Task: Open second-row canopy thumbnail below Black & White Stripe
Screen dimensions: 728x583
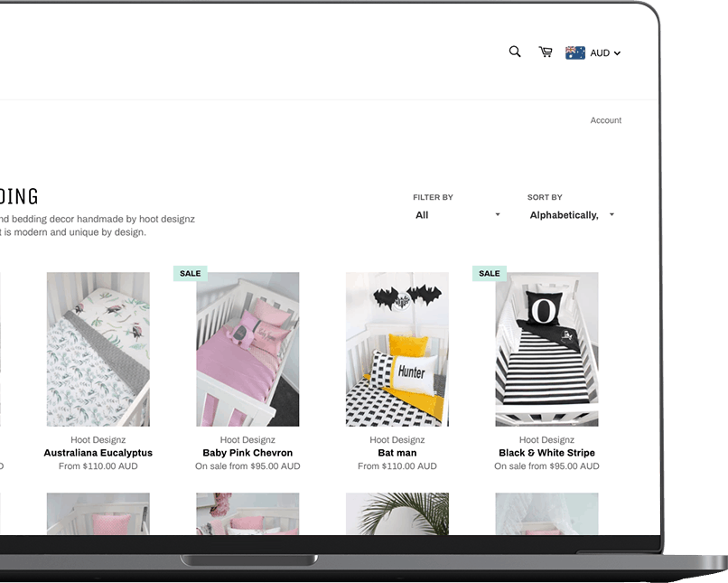Action: (x=546, y=513)
